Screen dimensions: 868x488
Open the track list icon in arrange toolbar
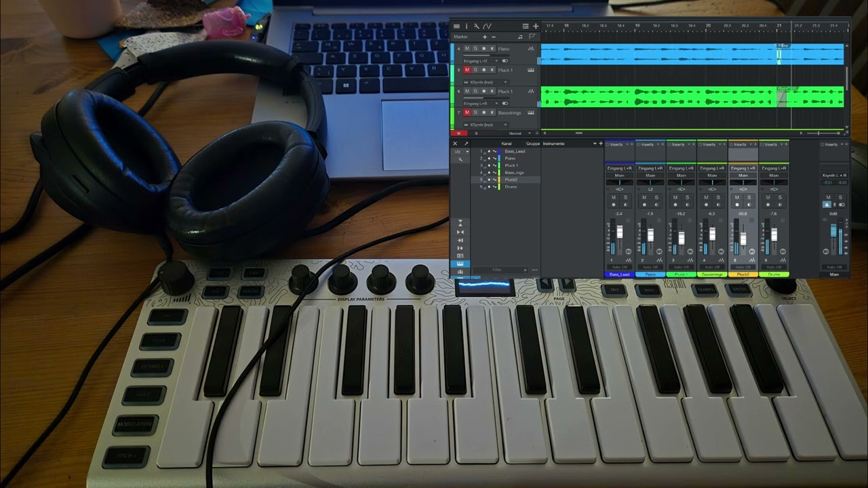point(456,26)
